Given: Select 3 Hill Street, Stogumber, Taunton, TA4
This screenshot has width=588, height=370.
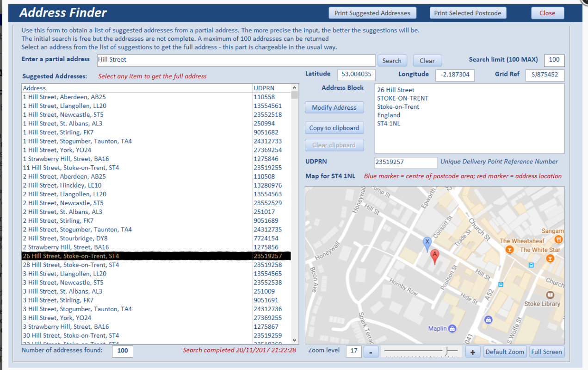Looking at the screenshot, I should click(156, 309).
